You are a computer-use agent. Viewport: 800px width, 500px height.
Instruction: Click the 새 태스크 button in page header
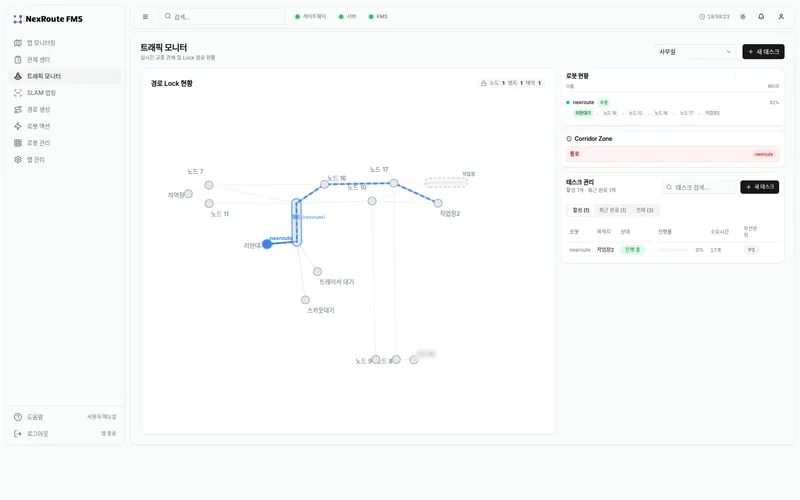click(x=763, y=52)
